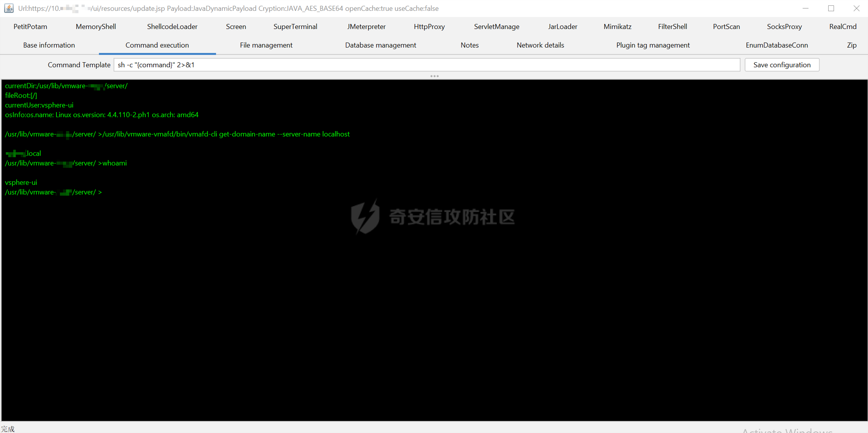Screen dimensions: 868x433
Task: Open the SuperTerminal tab
Action: coord(295,27)
